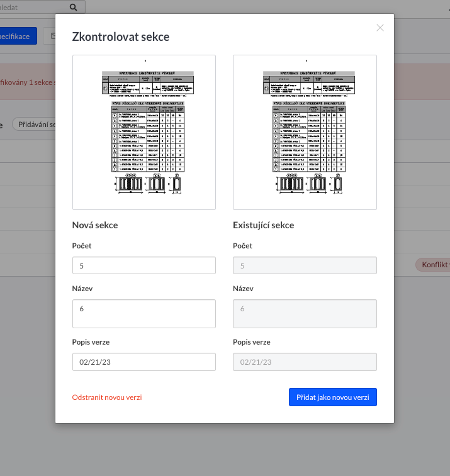450x476 pixels.
Task: Edit the Popis verze field under Nová sekce
Action: tap(144, 362)
